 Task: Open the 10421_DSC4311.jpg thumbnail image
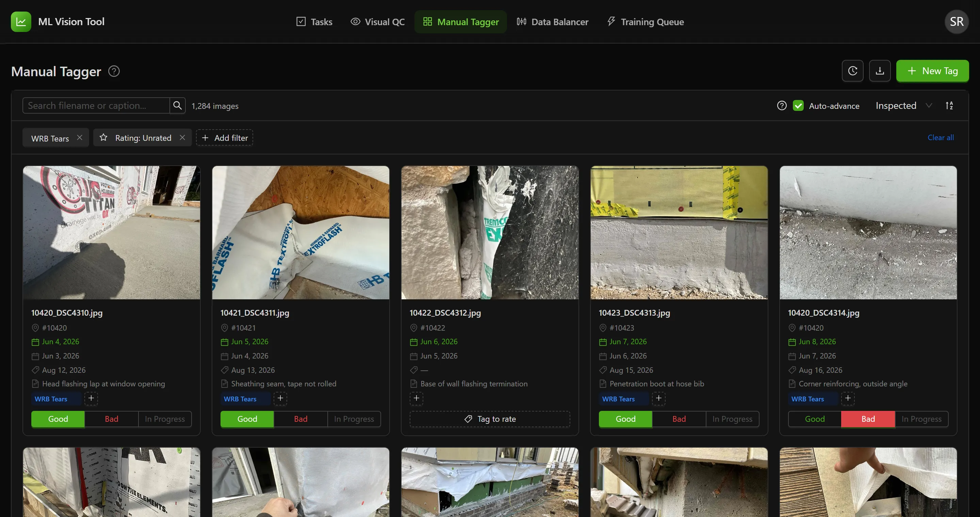300,232
